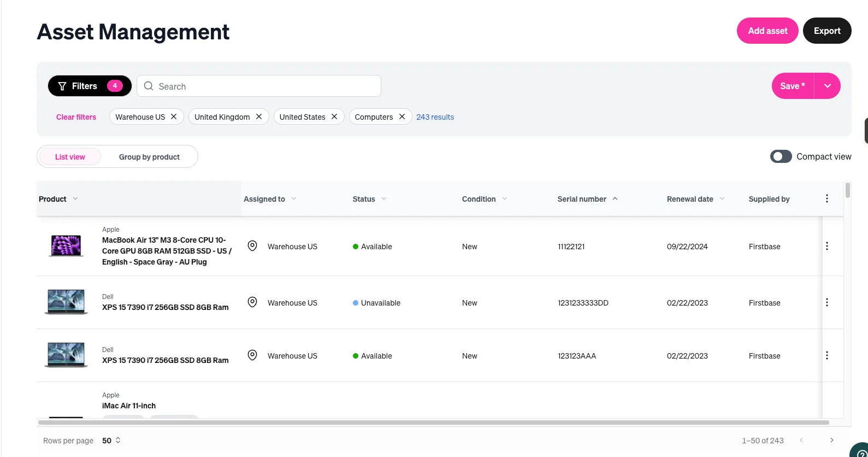Switch to Group by product view
The image size is (868, 457).
click(149, 157)
